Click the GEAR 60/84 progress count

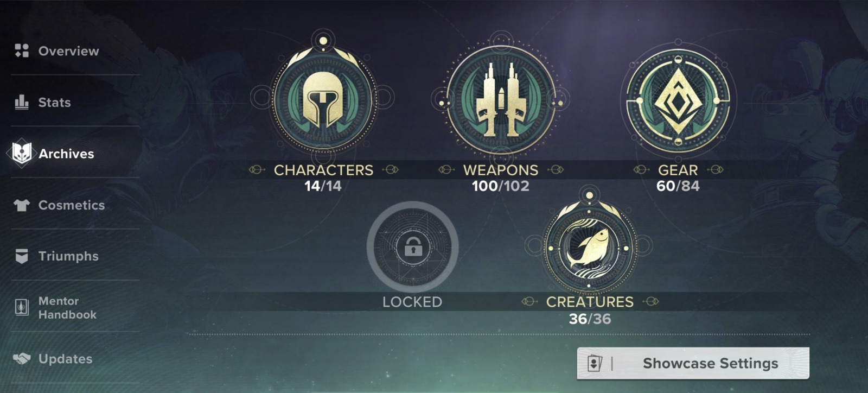678,186
